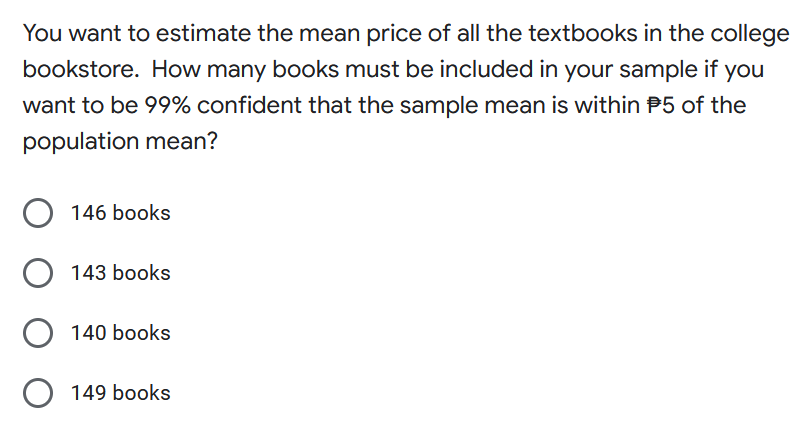
Task: Click the "149 books" answer label text
Action: (120, 393)
